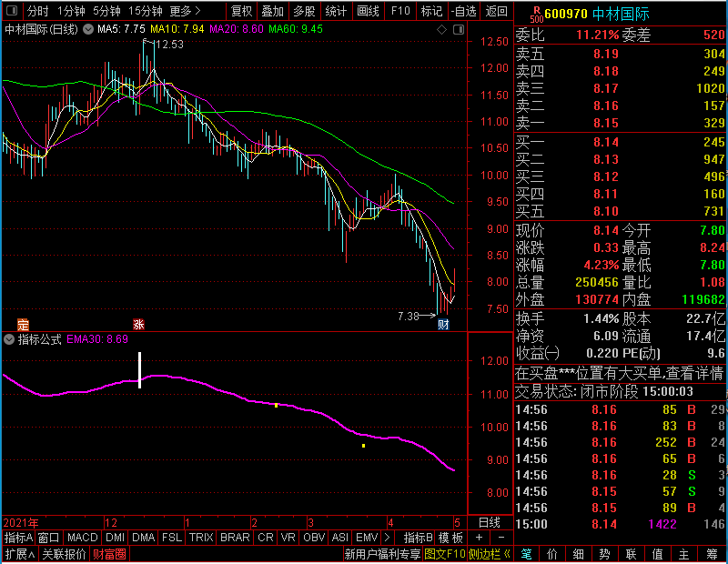
Task: Activate the 画线 drawing tool
Action: (x=368, y=11)
